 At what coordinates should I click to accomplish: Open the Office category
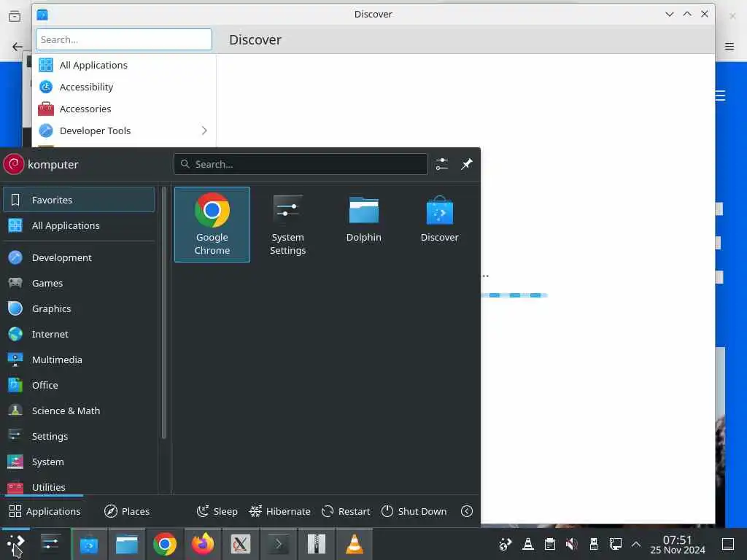[79, 385]
